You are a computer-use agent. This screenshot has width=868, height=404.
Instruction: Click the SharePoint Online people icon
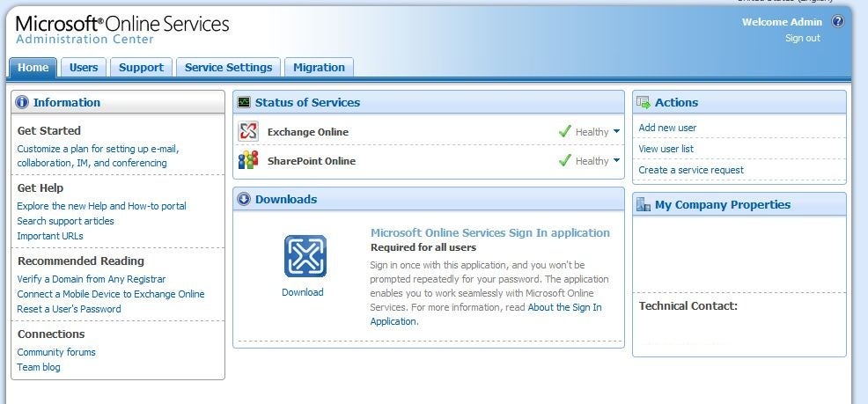point(248,160)
